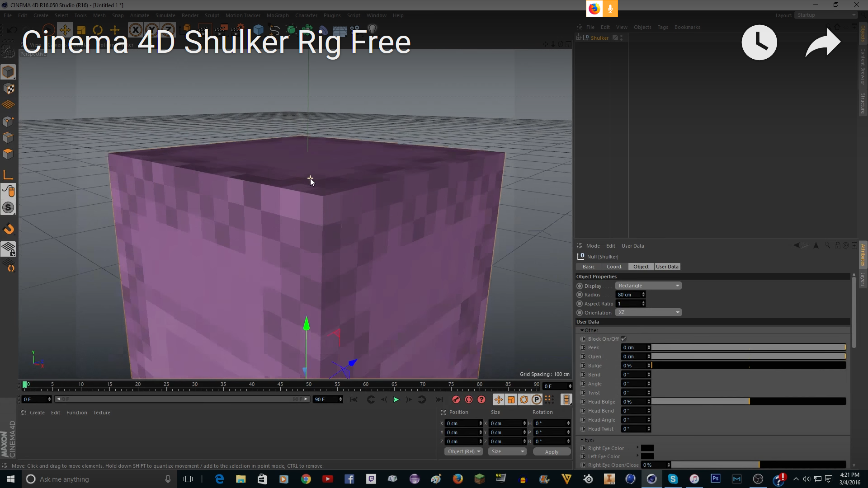Toggle the keyframe marker beside Bend
868x488 pixels.
[583, 375]
